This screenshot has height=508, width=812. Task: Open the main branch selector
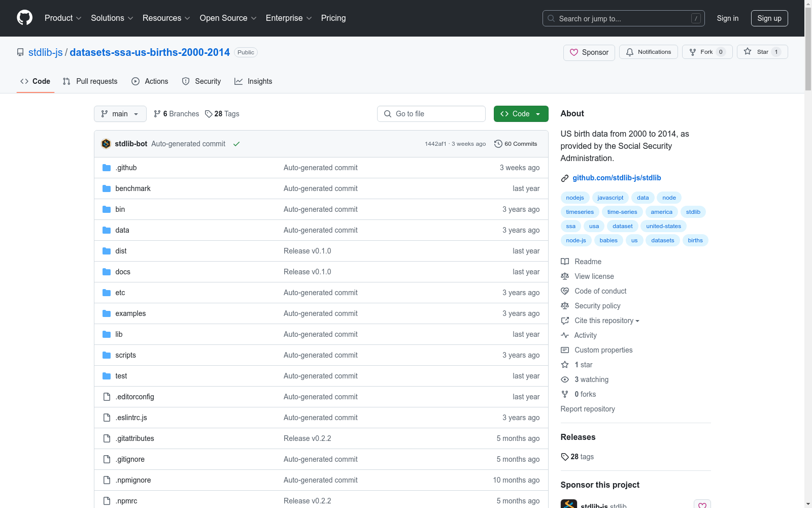pyautogui.click(x=120, y=114)
